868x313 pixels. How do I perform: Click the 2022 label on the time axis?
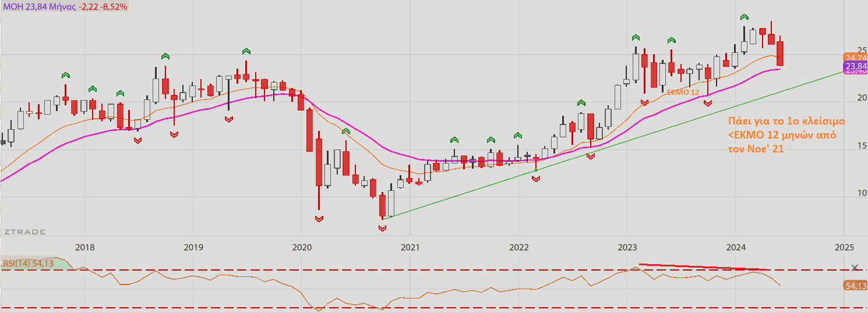(x=518, y=247)
